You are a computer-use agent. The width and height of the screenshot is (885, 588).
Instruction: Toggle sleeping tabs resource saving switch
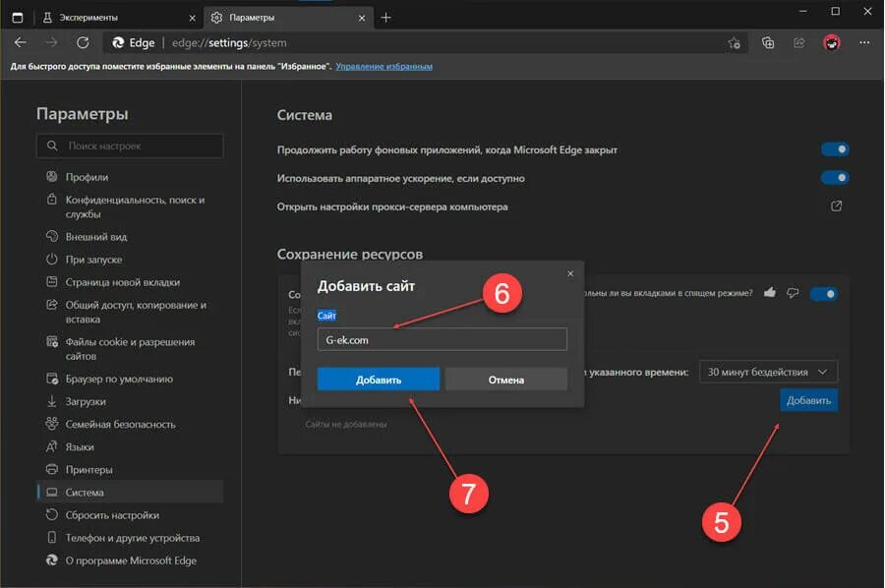824,293
